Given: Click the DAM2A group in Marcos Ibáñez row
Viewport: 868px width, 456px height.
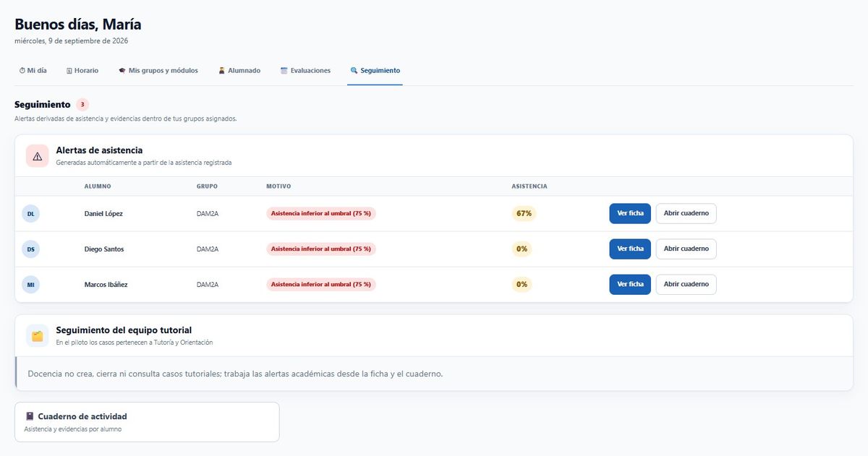Looking at the screenshot, I should click(x=208, y=285).
